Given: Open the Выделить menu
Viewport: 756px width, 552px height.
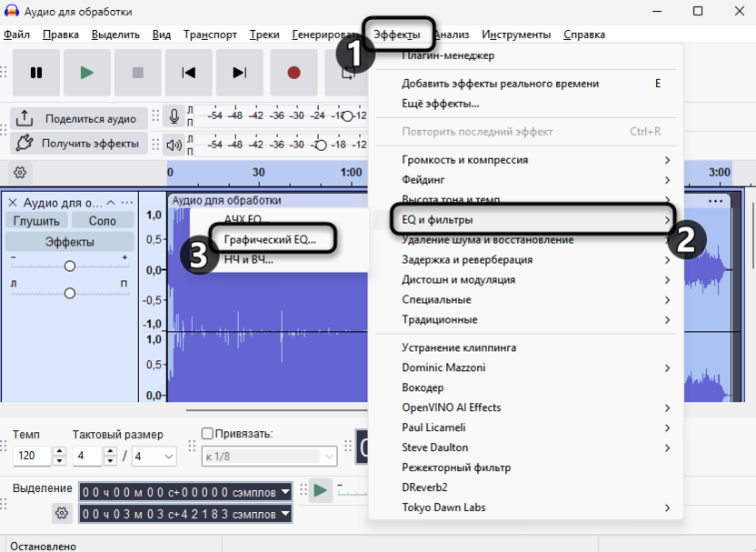Looking at the screenshot, I should (115, 35).
